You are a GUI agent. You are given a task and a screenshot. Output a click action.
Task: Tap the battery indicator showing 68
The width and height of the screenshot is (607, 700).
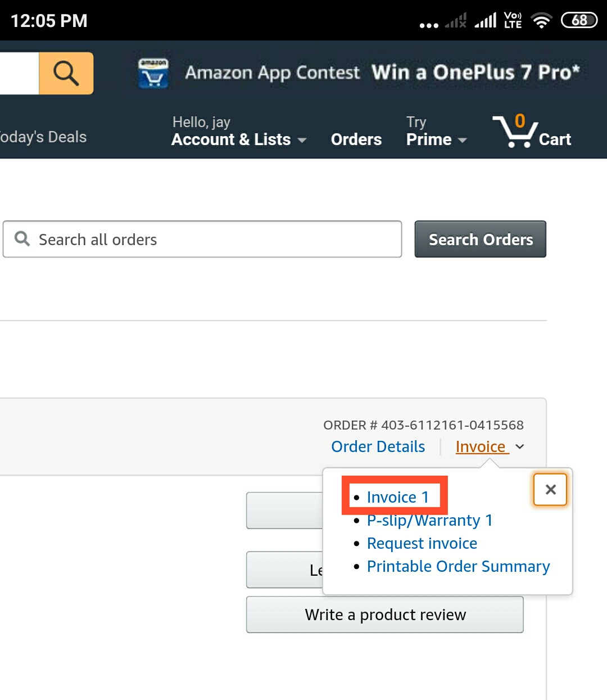(x=578, y=20)
